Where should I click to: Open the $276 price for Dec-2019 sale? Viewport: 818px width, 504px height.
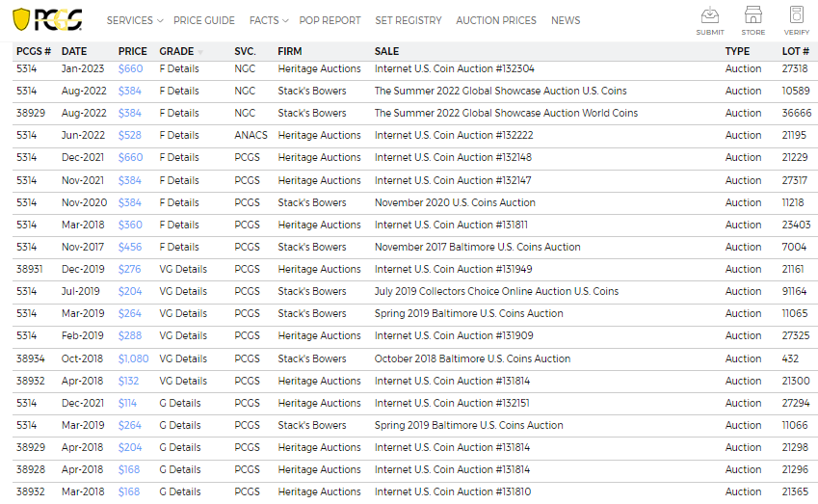tap(130, 269)
